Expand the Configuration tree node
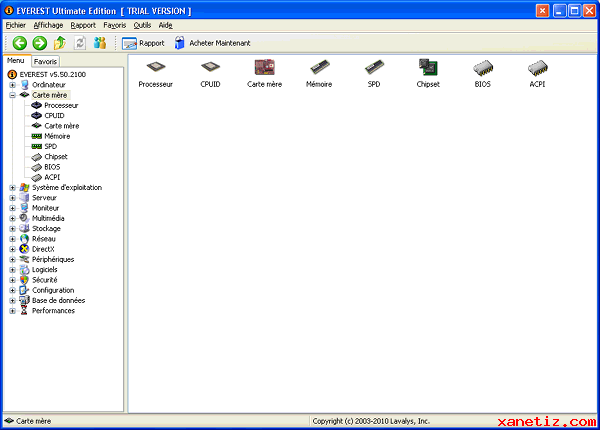Image resolution: width=600 pixels, height=430 pixels. 12,291
